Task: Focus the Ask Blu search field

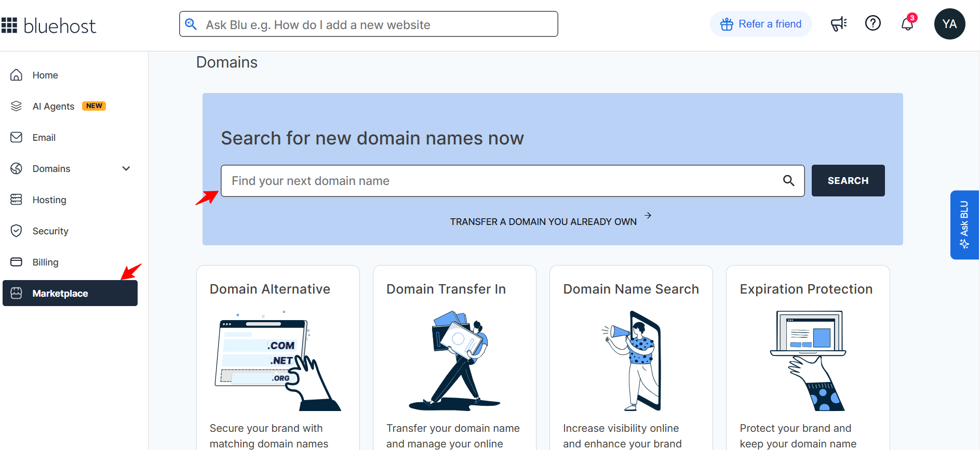Action: pos(369,24)
